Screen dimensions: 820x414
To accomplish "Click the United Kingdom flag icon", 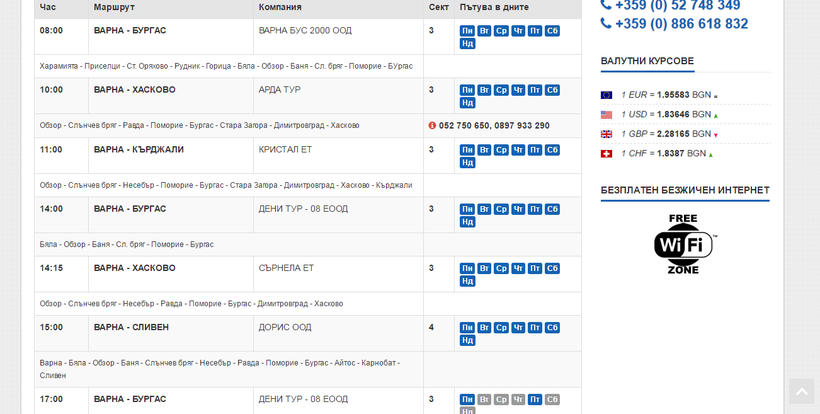I will coord(606,134).
